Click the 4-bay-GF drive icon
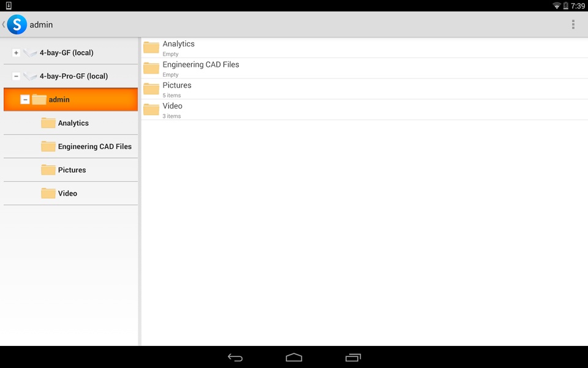Viewport: 588px width, 368px height. click(30, 53)
